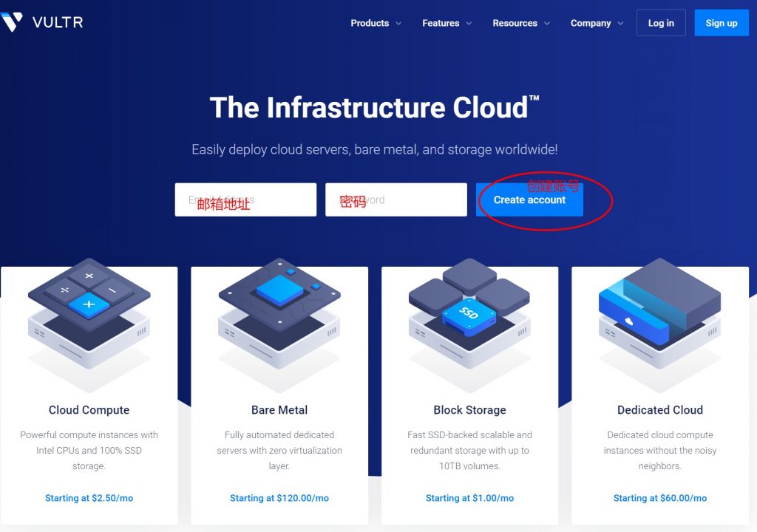Viewport: 757px width, 532px height.
Task: Follow the Starting at $1.00/mo link
Action: pos(469,498)
